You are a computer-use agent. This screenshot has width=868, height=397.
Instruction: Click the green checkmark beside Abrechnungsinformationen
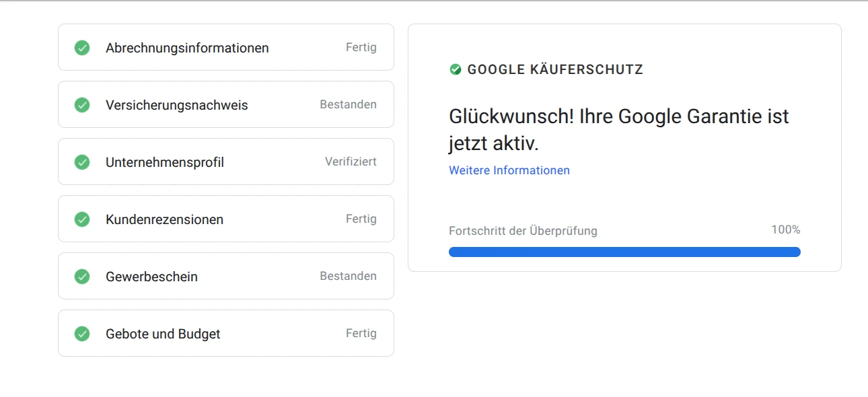click(82, 48)
